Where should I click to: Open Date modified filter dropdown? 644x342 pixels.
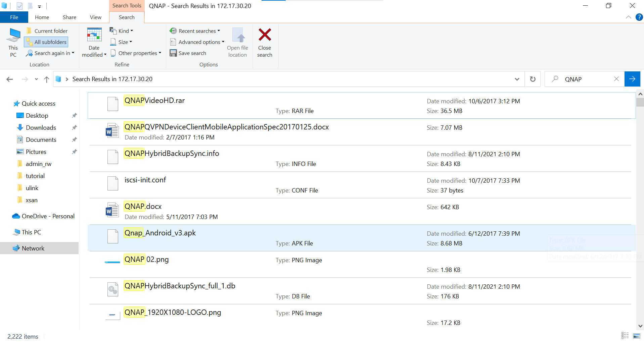[x=94, y=43]
